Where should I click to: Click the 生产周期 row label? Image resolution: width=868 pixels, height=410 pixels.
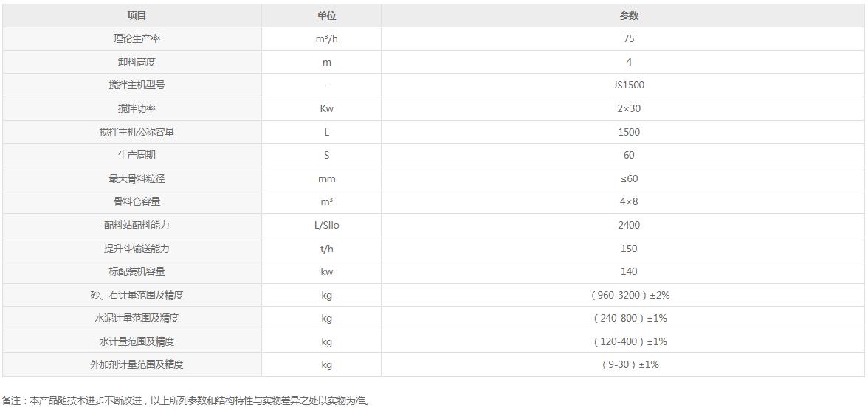pos(131,155)
